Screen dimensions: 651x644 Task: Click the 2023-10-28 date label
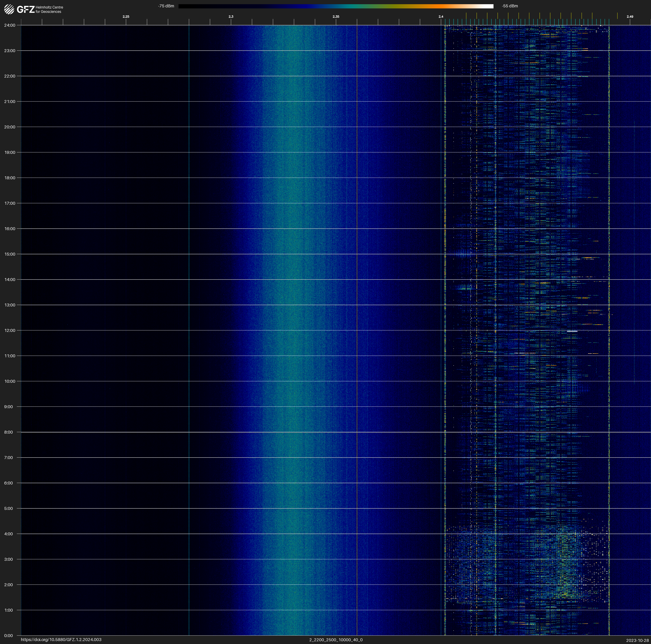click(637, 640)
